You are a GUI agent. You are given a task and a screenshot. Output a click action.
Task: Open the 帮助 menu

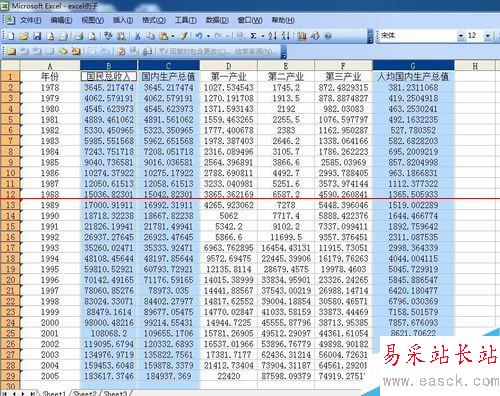pos(283,20)
